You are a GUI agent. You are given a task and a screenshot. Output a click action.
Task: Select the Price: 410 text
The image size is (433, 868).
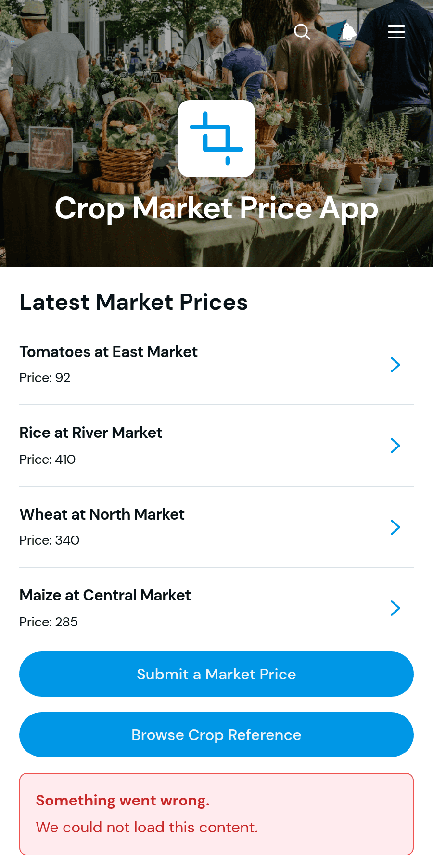click(48, 460)
